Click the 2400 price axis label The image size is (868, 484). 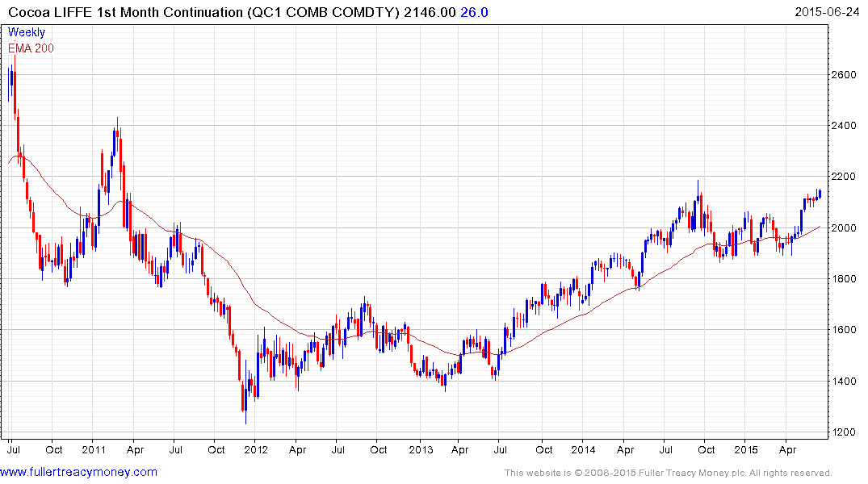point(846,126)
